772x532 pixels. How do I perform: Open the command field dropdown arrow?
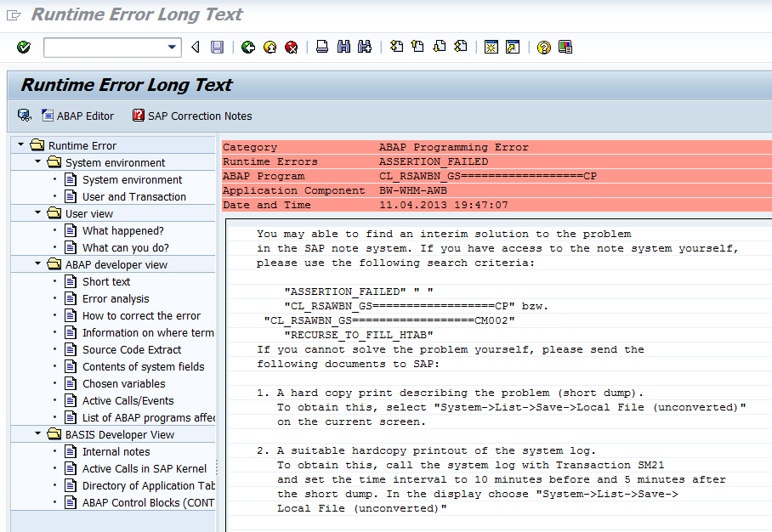[x=172, y=48]
